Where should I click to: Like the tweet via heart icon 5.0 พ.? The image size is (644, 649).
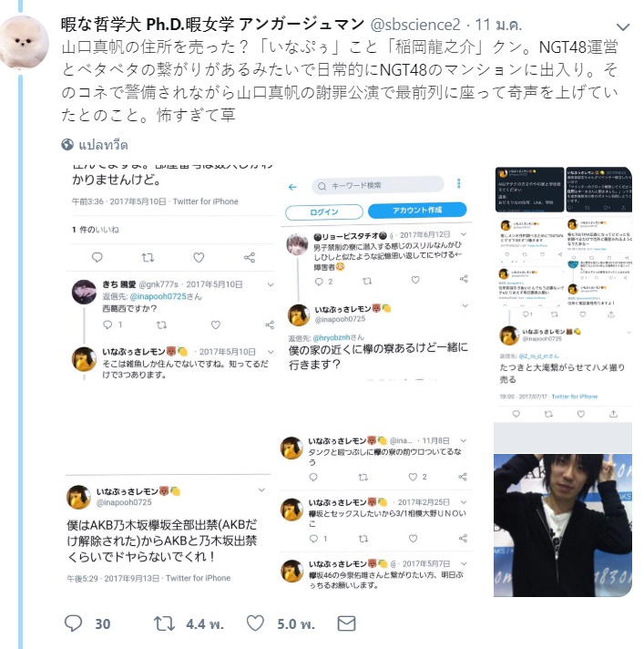255,623
